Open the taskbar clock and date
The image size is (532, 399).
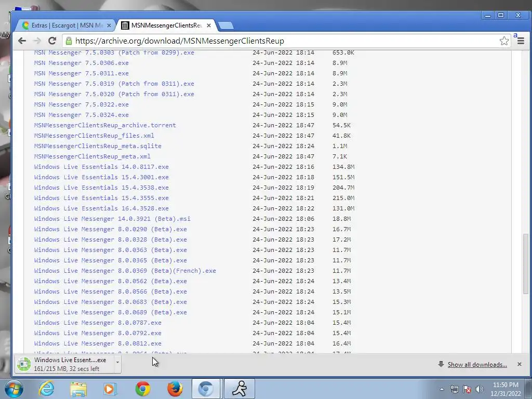pyautogui.click(x=506, y=389)
